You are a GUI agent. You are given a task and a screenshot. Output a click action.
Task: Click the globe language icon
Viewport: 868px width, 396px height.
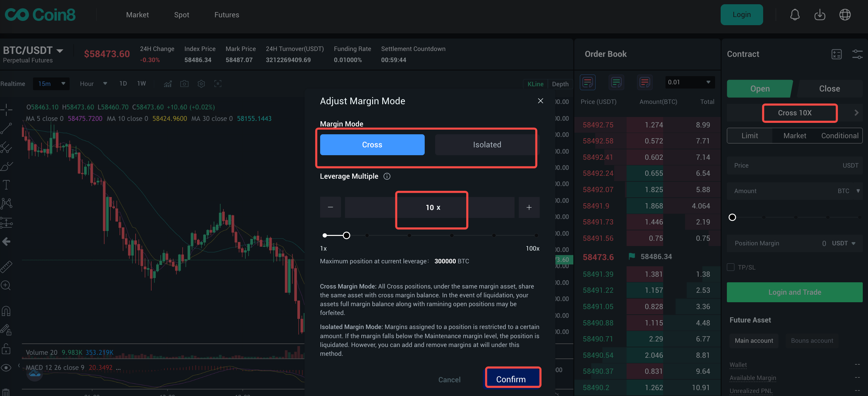pyautogui.click(x=845, y=15)
